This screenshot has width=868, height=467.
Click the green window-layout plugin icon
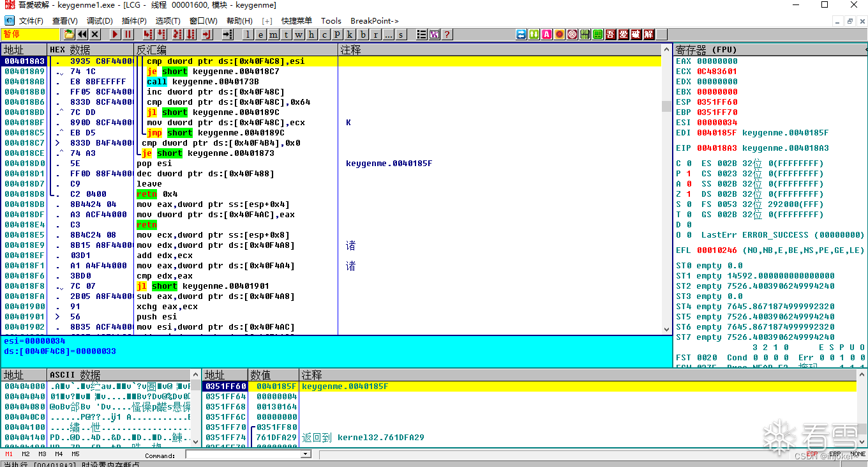pyautogui.click(x=598, y=34)
